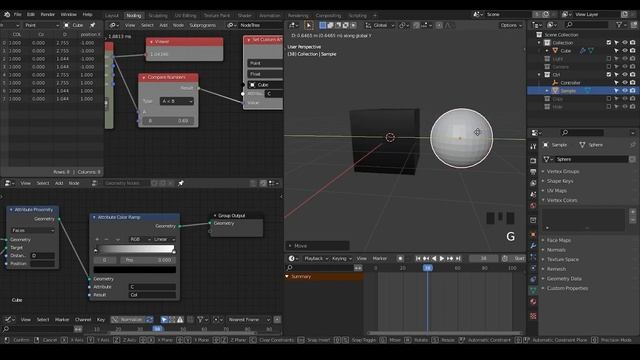
Task: Add a color stop with the plus button
Action: [x=97, y=239]
